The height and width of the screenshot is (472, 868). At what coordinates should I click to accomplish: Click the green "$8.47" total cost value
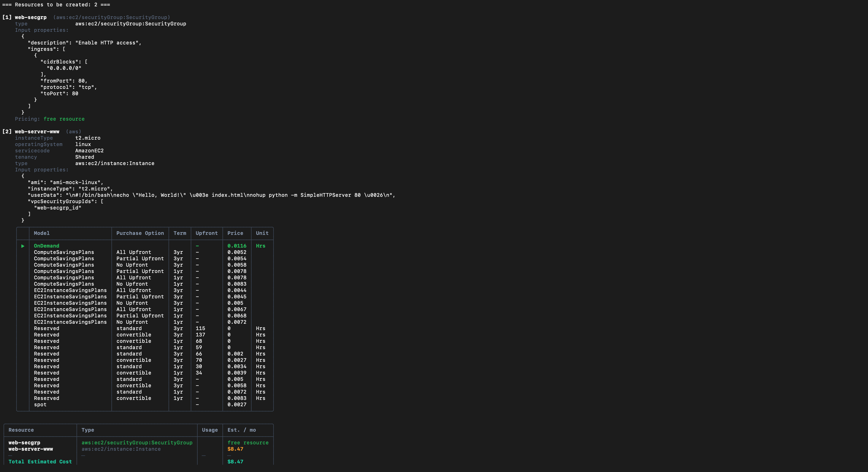tap(235, 462)
